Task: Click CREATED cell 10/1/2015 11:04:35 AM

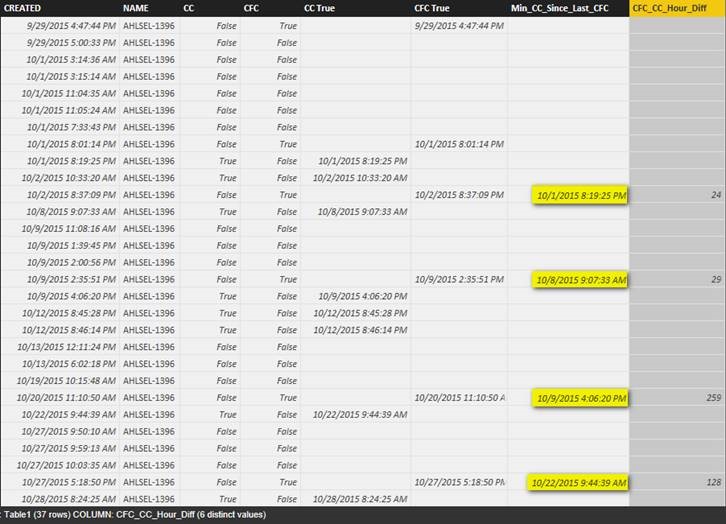Action: coord(69,94)
